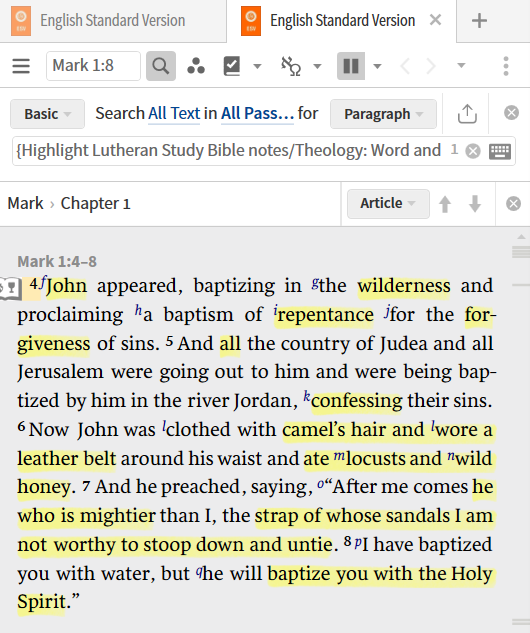Viewport: 530px width, 633px height.
Task: Toggle the multi-column view button
Action: tap(351, 66)
